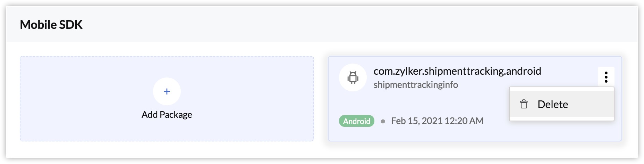Click the plus icon for adding a package
The image size is (644, 164).
tap(167, 91)
